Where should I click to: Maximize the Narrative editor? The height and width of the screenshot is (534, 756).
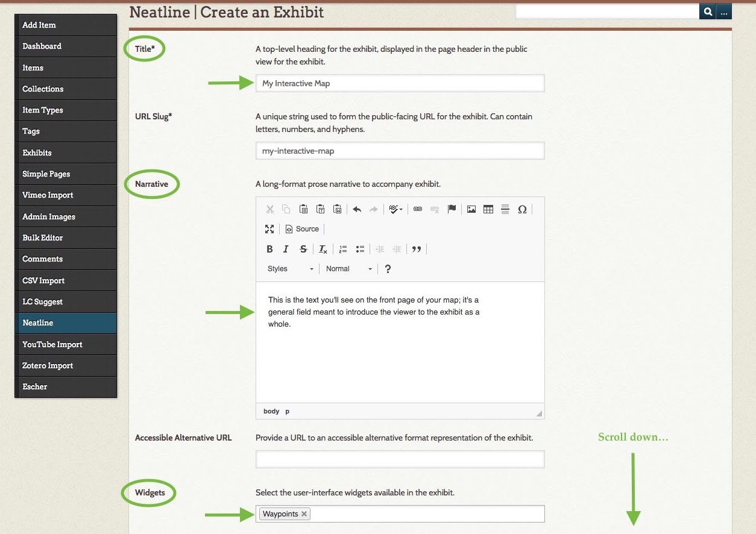tap(269, 229)
